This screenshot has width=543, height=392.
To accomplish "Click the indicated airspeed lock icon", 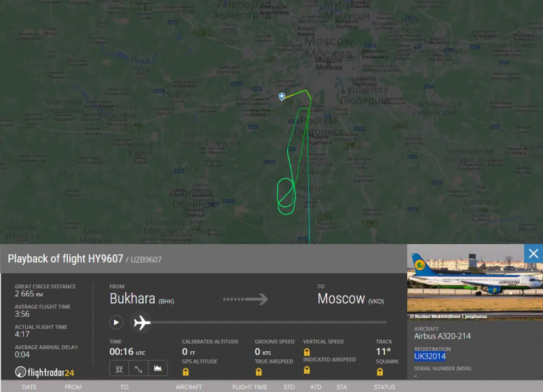I will pyautogui.click(x=307, y=370).
